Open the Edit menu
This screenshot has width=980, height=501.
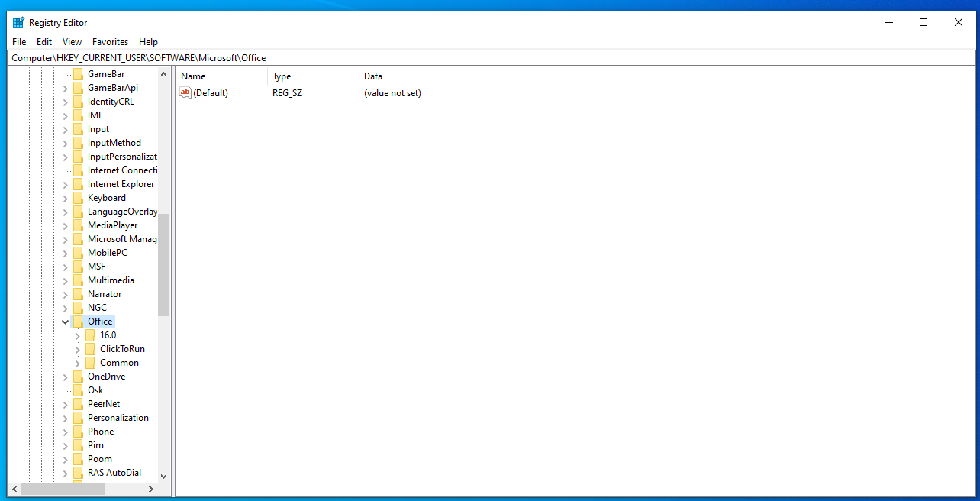(44, 42)
